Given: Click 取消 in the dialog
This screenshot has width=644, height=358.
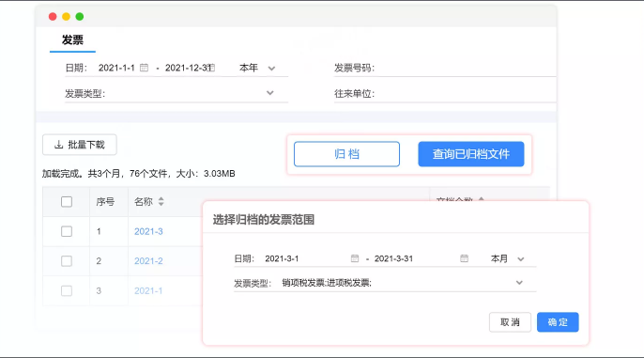Looking at the screenshot, I should pos(510,322).
